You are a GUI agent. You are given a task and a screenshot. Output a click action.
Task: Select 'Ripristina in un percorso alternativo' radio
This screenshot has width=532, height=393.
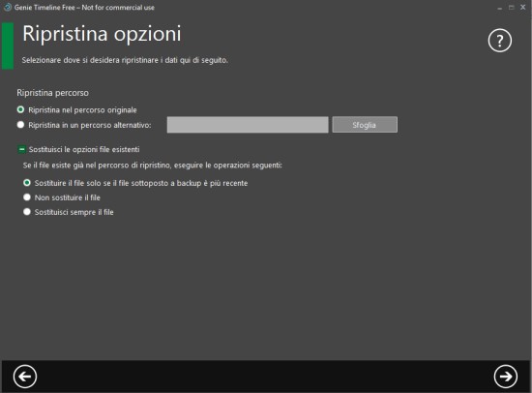[20, 125]
